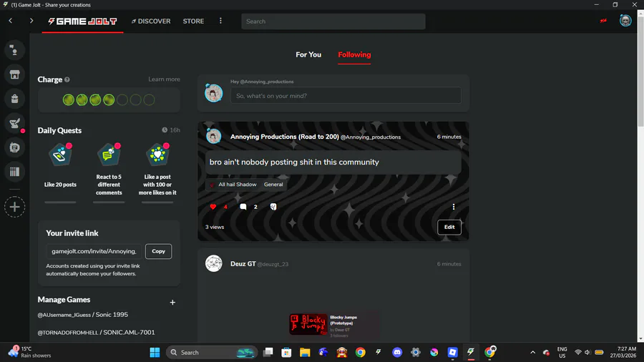This screenshot has width=644, height=362.
Task: Open the handheld device icon in sidebar
Action: pyautogui.click(x=14, y=147)
